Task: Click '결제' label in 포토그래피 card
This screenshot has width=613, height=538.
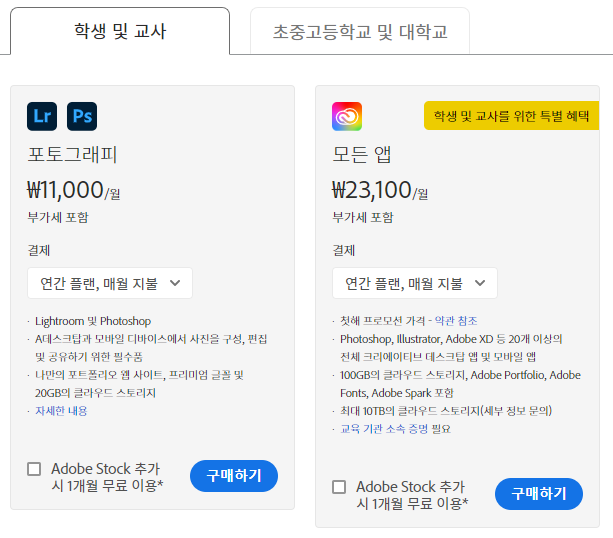Action: click(39, 250)
